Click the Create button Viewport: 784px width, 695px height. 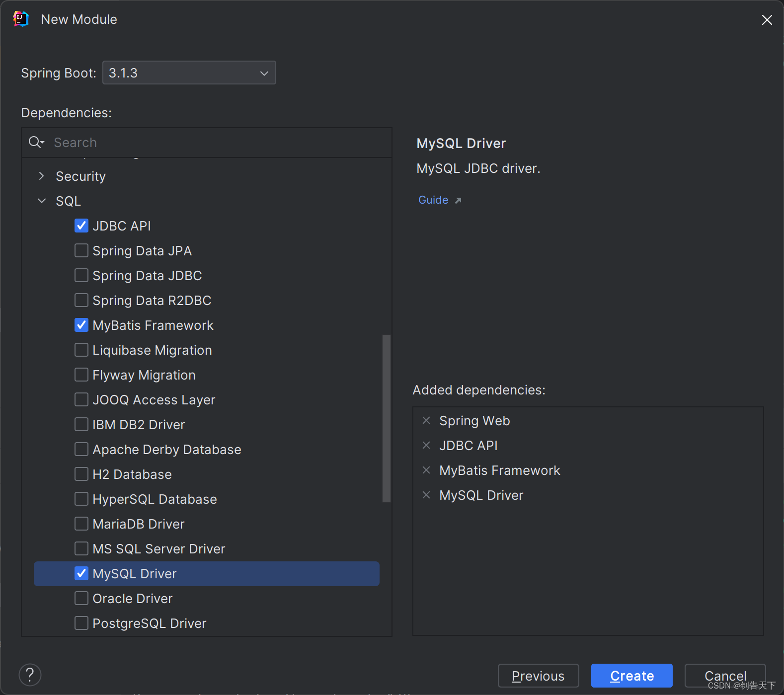click(x=631, y=676)
